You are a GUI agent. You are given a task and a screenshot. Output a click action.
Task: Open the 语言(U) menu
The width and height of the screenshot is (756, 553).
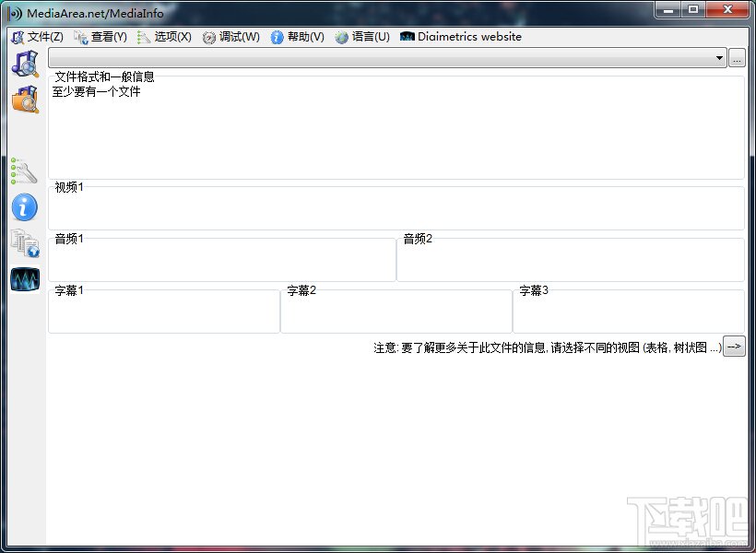[362, 37]
